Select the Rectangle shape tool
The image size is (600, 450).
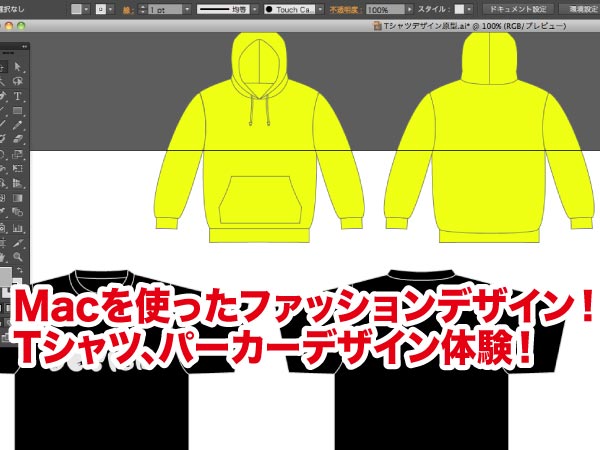pos(17,111)
